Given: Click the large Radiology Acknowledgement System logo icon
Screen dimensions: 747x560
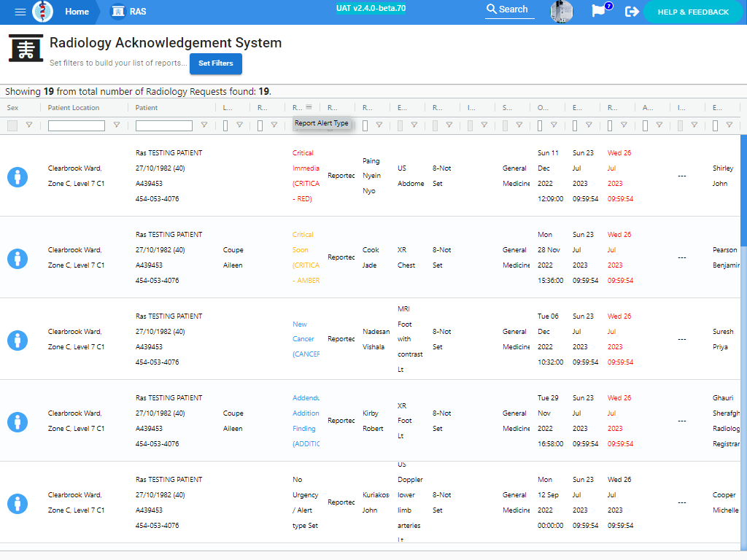Looking at the screenshot, I should tap(26, 48).
